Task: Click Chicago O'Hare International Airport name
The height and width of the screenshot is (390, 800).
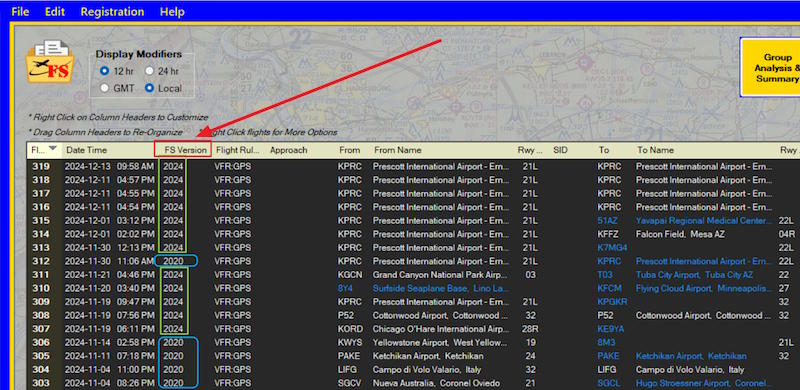Action: coord(440,329)
